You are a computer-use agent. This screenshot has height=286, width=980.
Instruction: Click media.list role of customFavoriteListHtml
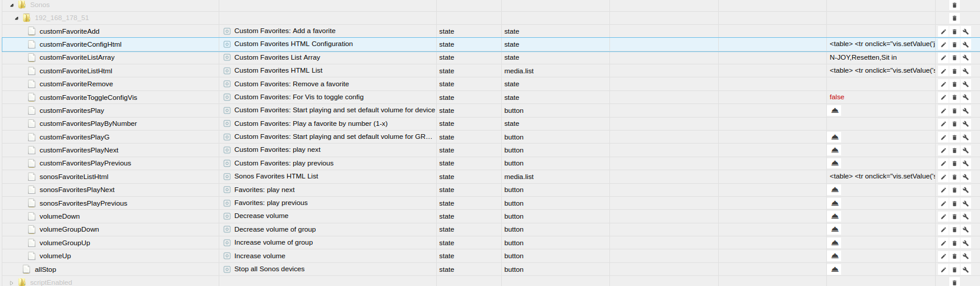click(519, 71)
